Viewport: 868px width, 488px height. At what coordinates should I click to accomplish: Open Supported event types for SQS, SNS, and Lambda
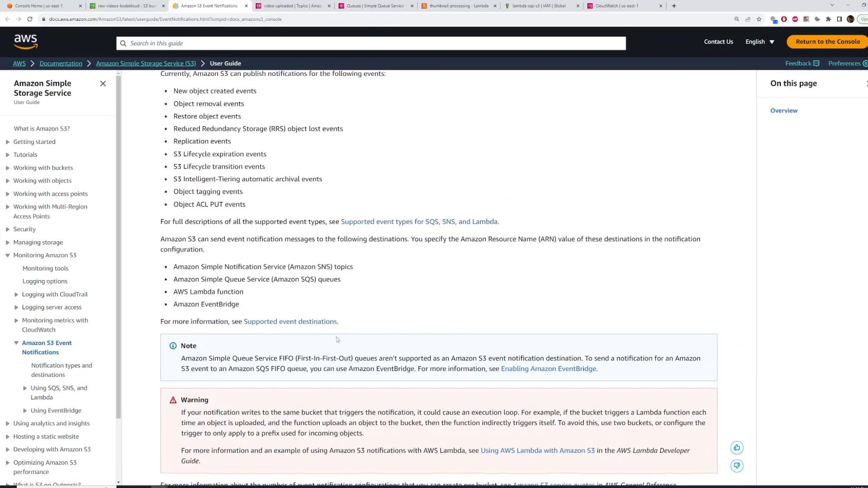pyautogui.click(x=419, y=222)
